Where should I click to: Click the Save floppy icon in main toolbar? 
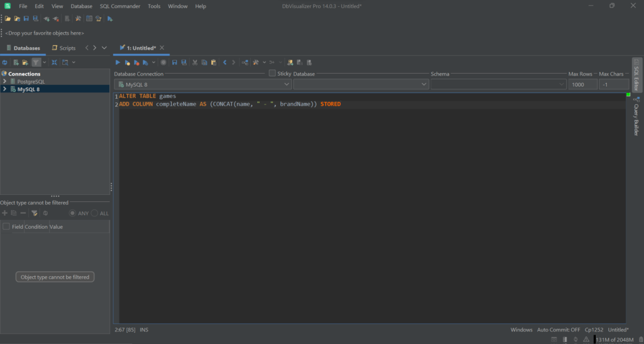[26, 19]
